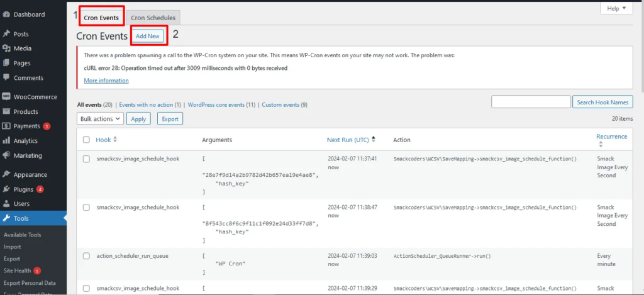Screen dimensions: 644x295
Task: Click the Hook column header link
Action: [103, 140]
